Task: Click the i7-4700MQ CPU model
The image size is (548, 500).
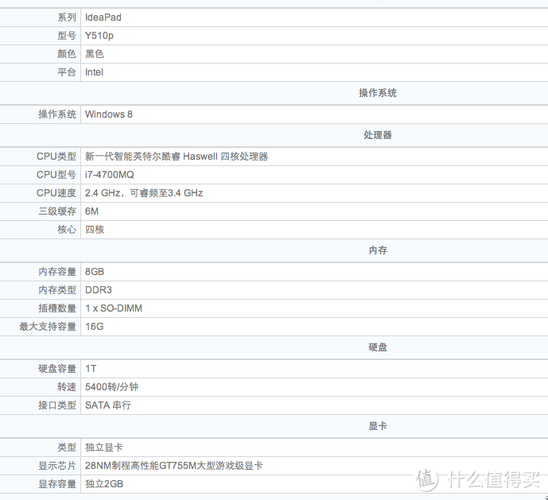Action: (109, 175)
